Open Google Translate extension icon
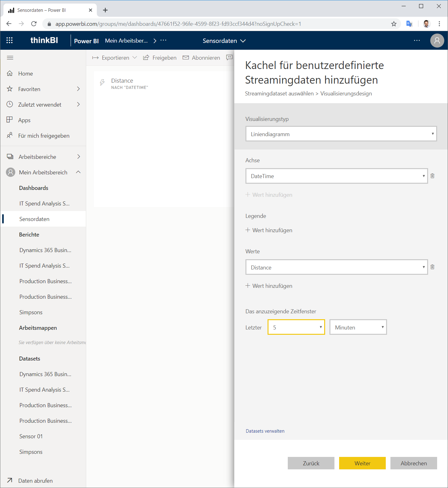Screen dimensions: 448x488 pyautogui.click(x=409, y=24)
